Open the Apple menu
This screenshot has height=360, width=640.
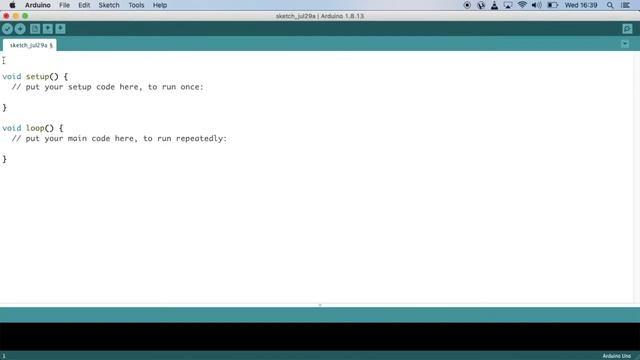tap(12, 5)
